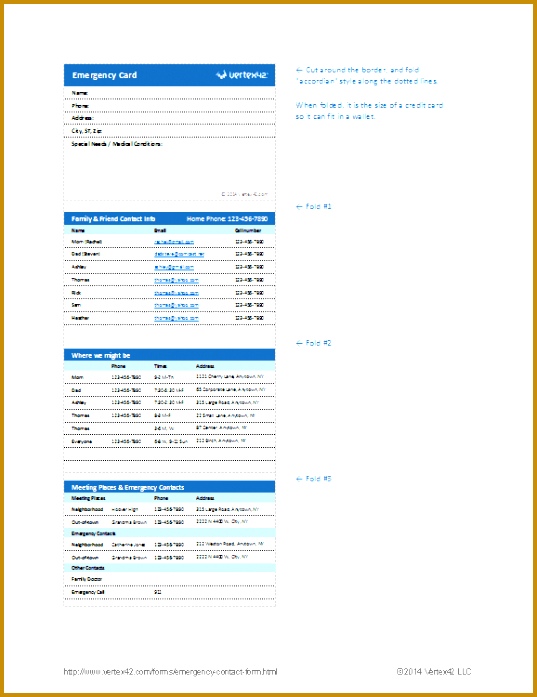
Task: Select the Family & Friend Contact Info header
Action: 169,219
